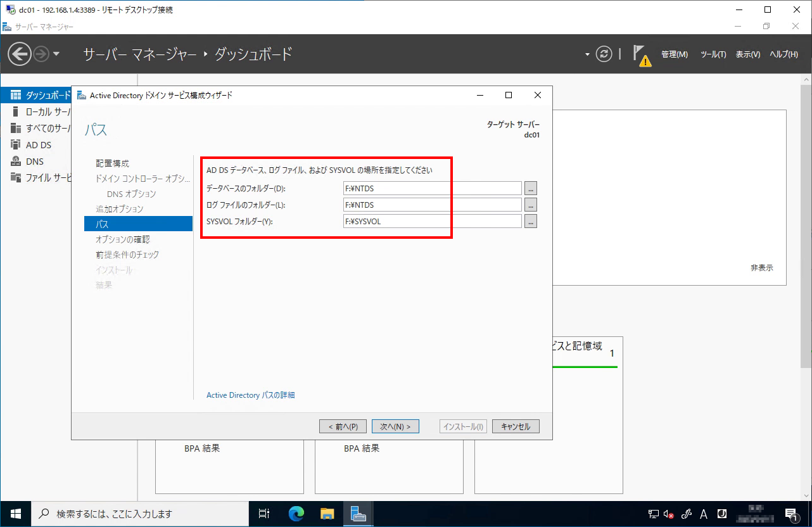The height and width of the screenshot is (527, 812).
Task: Click the first BPA 結果 entry
Action: [202, 448]
